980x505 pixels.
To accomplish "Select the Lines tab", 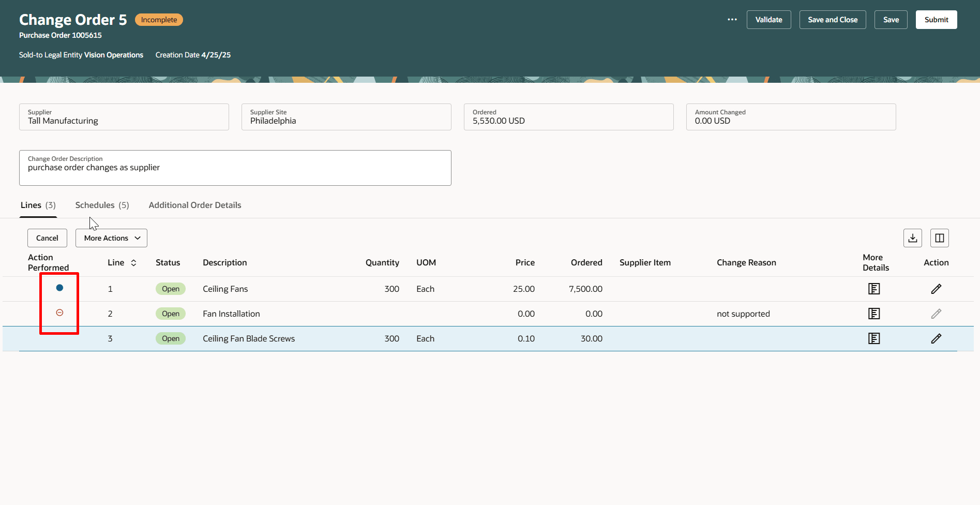I will 31,205.
